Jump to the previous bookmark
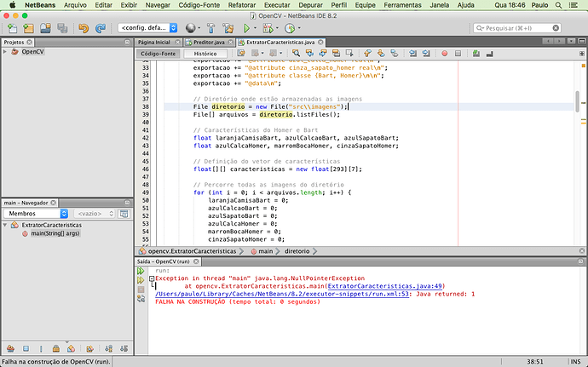Viewport: 588px width, 367px height. [367, 54]
